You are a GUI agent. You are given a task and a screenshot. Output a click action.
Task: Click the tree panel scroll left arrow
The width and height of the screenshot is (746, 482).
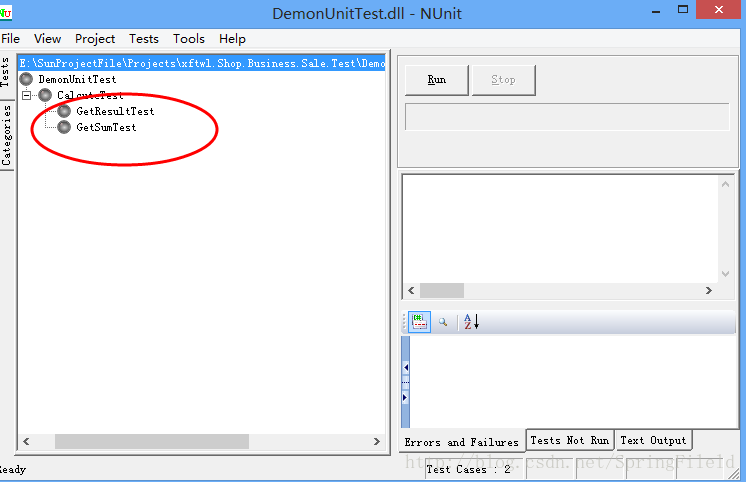pos(26,442)
